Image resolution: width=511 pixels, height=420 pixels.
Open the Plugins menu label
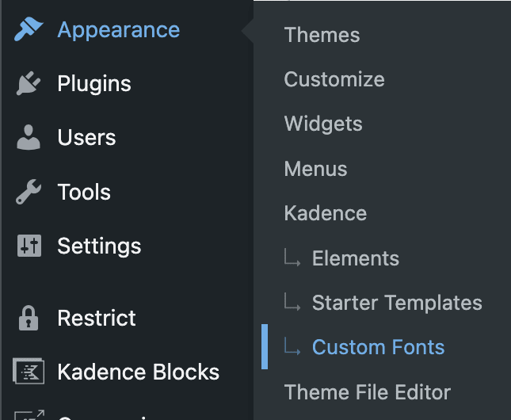(94, 83)
